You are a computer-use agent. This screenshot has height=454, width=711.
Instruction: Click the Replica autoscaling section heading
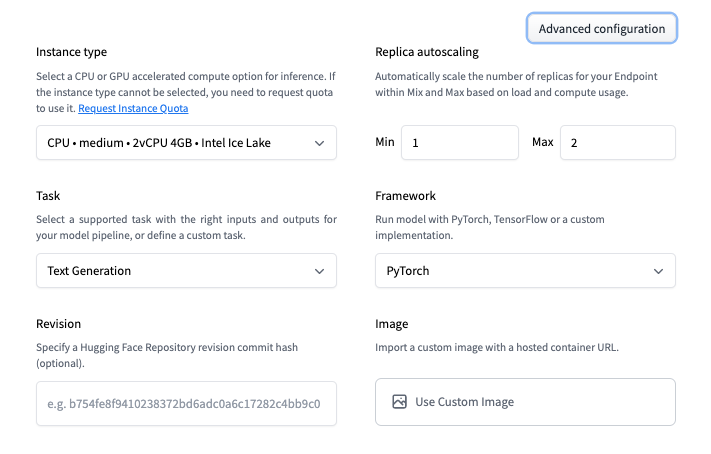coord(426,52)
